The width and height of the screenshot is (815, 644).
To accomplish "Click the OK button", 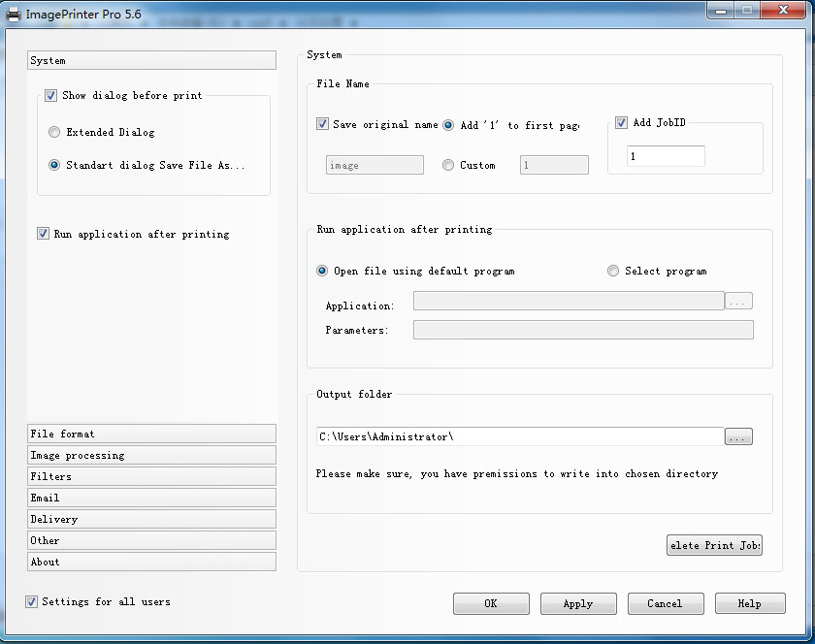I will point(491,603).
